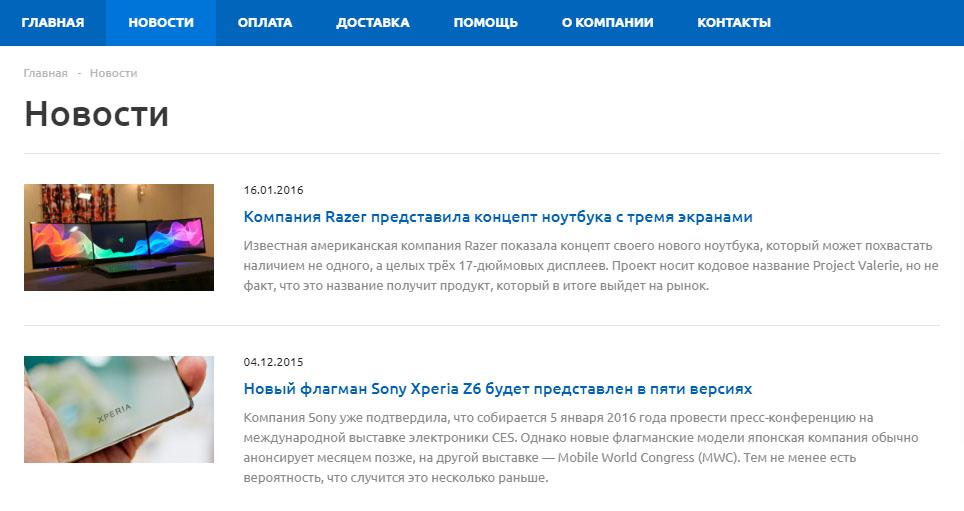Go to the Оплата page

(x=265, y=23)
